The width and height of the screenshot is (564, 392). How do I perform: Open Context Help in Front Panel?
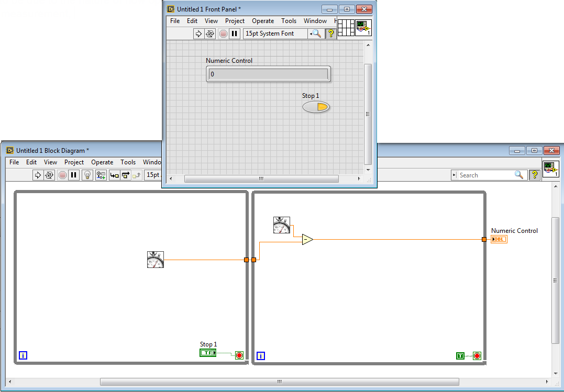pos(331,33)
